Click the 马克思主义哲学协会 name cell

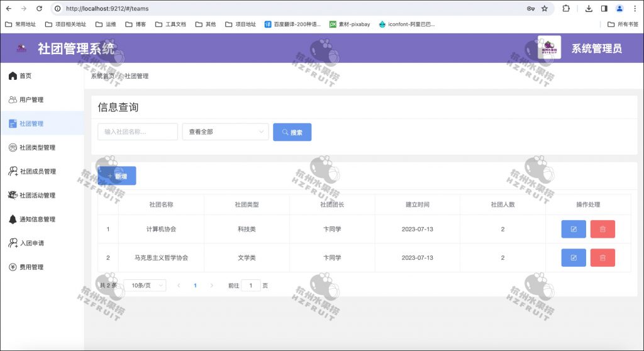[x=161, y=258]
